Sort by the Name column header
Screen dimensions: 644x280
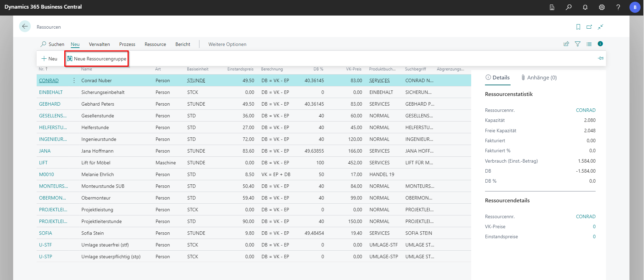(x=86, y=69)
